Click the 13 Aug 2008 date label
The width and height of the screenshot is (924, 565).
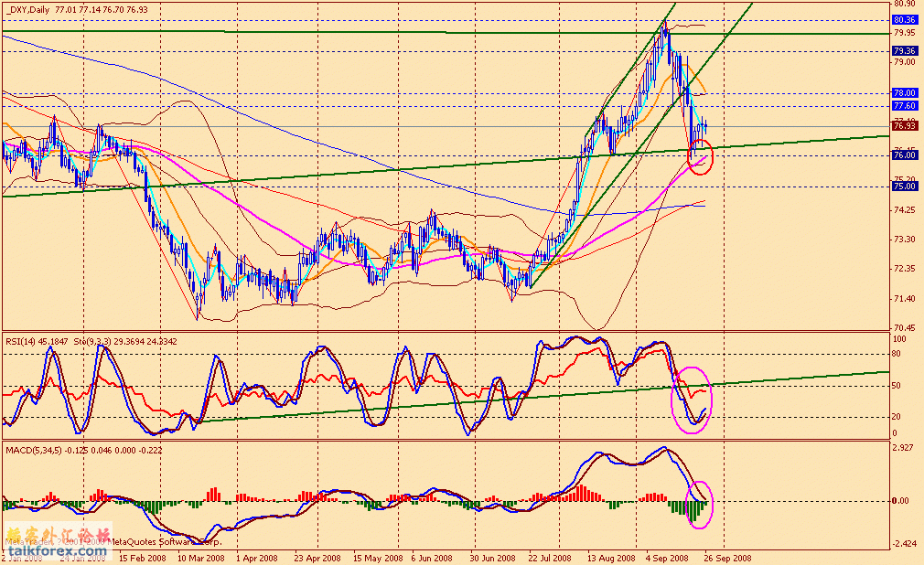(x=610, y=558)
